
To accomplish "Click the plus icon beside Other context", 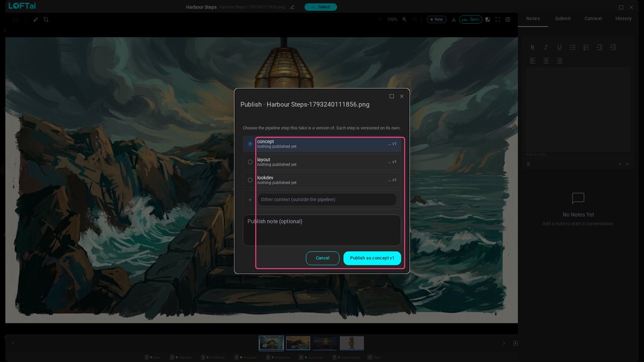I will tap(250, 200).
